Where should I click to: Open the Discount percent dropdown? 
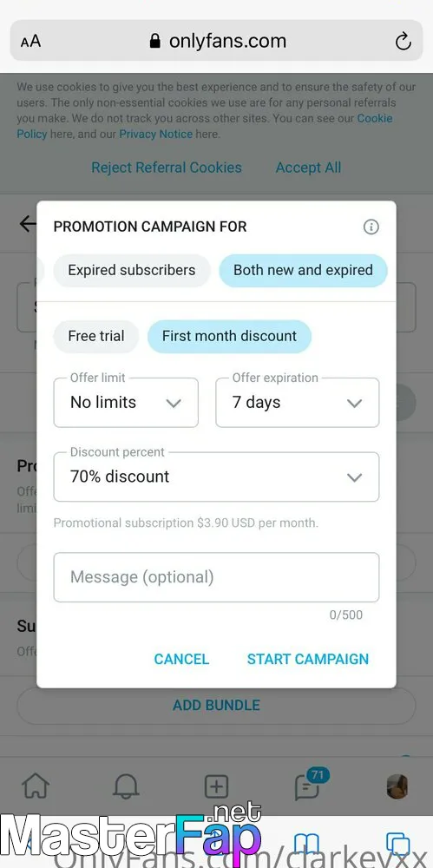[x=217, y=477]
